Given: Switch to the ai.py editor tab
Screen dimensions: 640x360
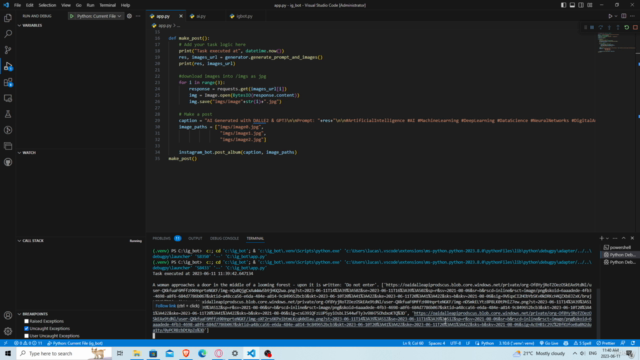Looking at the screenshot, I should coord(201,16).
